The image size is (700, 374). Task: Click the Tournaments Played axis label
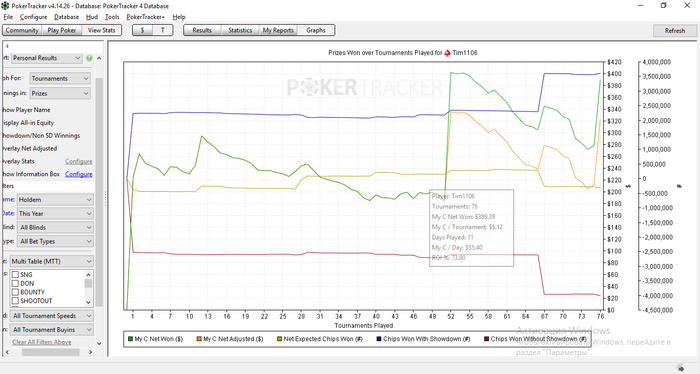coord(363,325)
